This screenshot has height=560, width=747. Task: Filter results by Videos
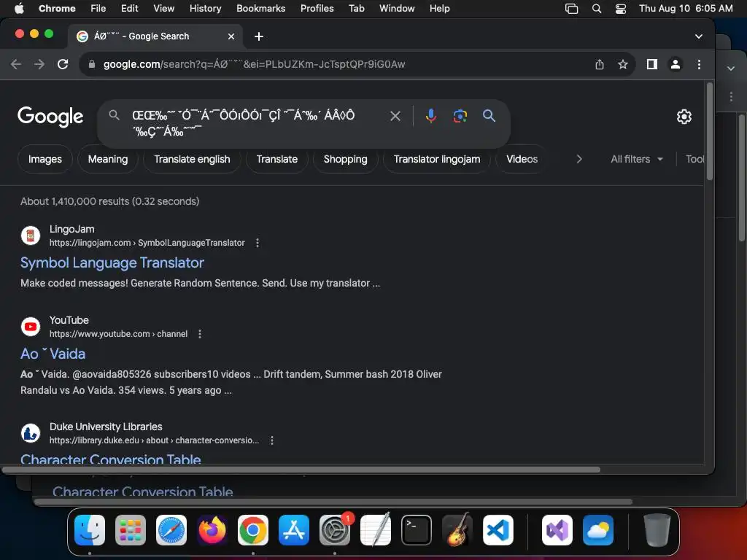(522, 159)
